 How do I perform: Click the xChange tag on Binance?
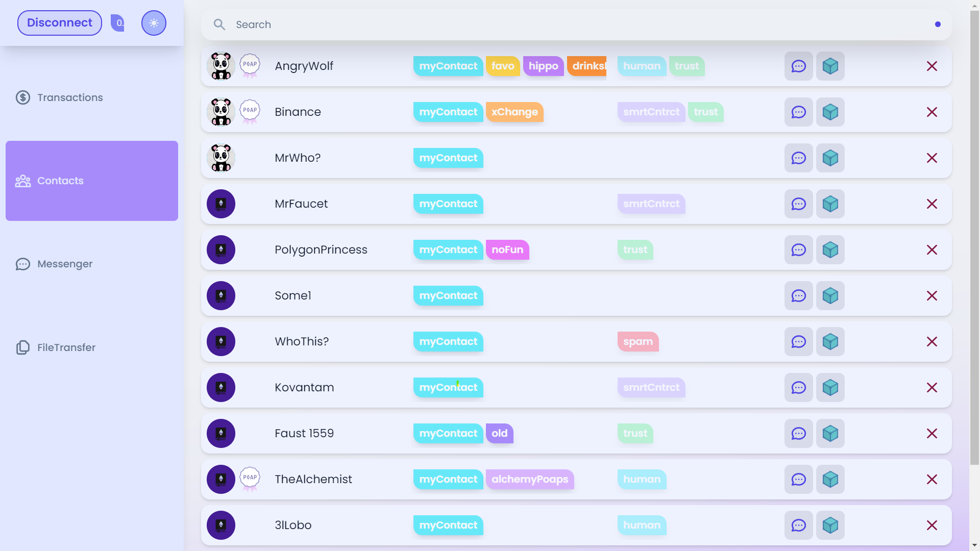point(514,112)
